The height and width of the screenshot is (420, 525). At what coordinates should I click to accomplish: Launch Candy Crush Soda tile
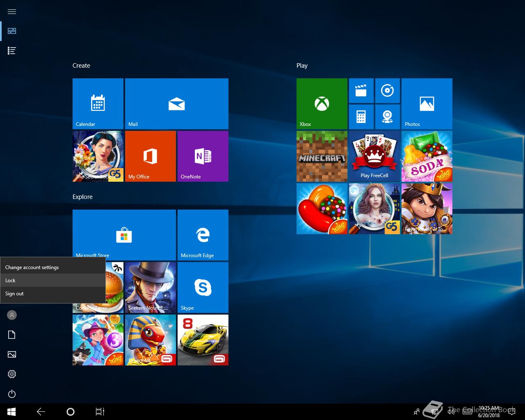[x=427, y=156]
